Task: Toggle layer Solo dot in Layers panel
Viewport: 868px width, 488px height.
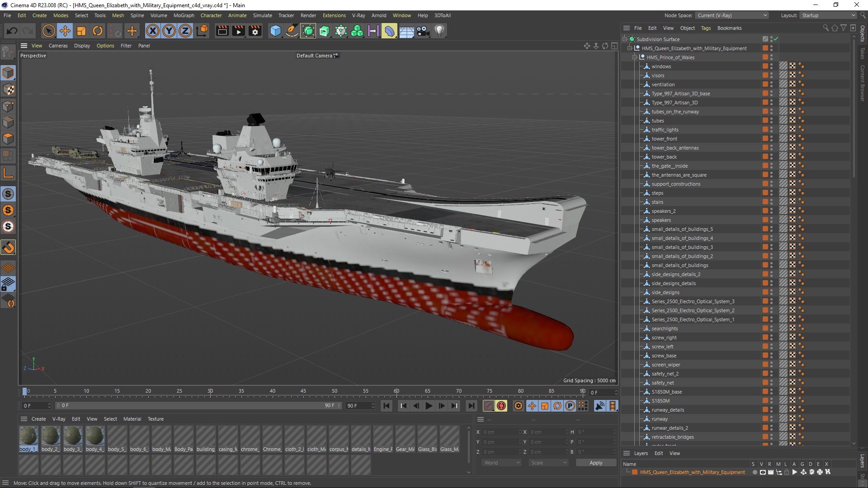Action: click(x=755, y=472)
